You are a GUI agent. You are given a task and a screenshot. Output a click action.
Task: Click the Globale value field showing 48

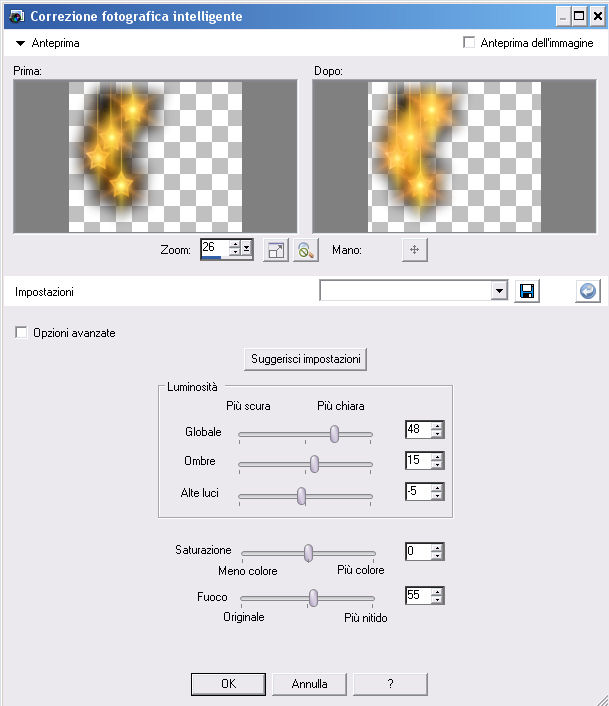[x=418, y=430]
